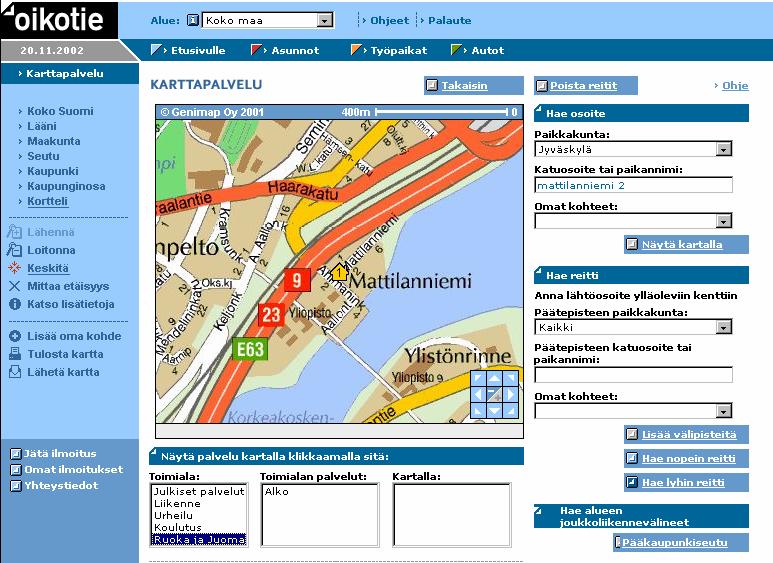The image size is (773, 563).
Task: Choose Maakunta map level
Action: click(x=54, y=141)
